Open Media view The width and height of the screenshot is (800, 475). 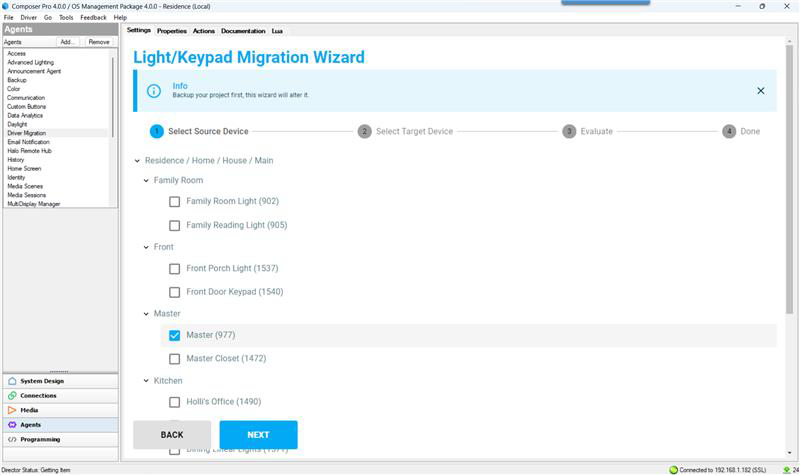coord(60,410)
